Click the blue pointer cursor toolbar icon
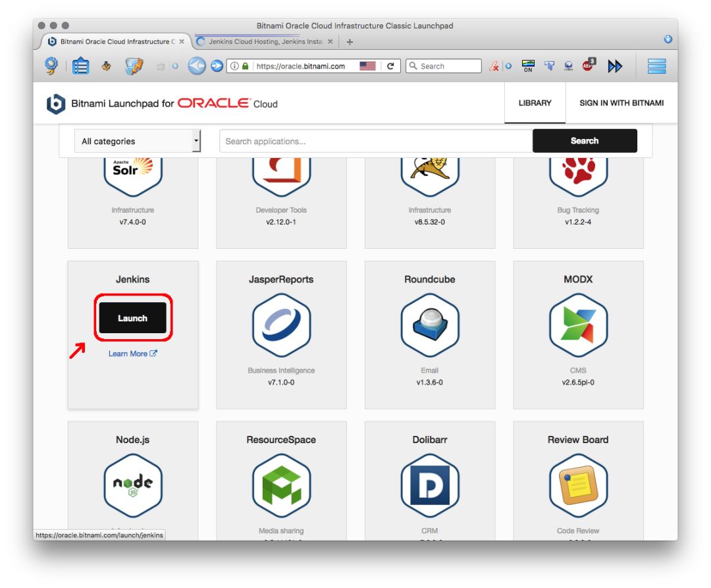Screen dimensions: 711x588 pos(549,67)
